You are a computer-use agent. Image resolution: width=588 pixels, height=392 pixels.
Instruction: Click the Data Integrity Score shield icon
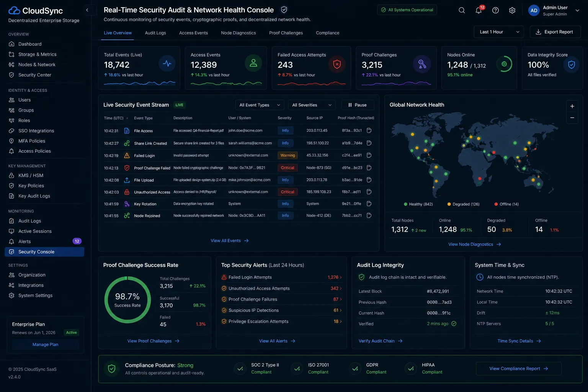[x=572, y=65]
